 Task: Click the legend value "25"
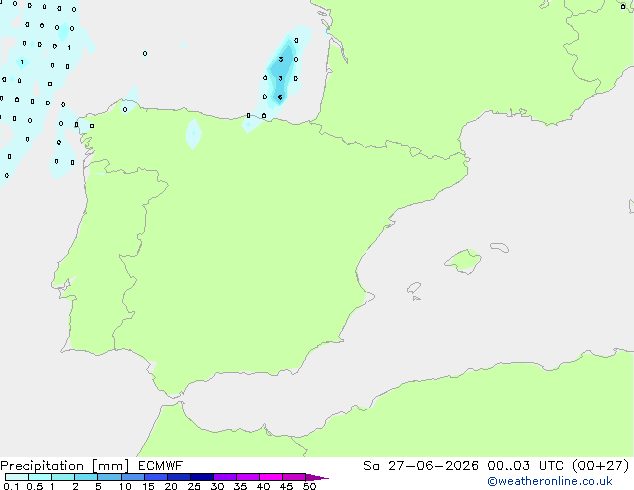(194, 486)
